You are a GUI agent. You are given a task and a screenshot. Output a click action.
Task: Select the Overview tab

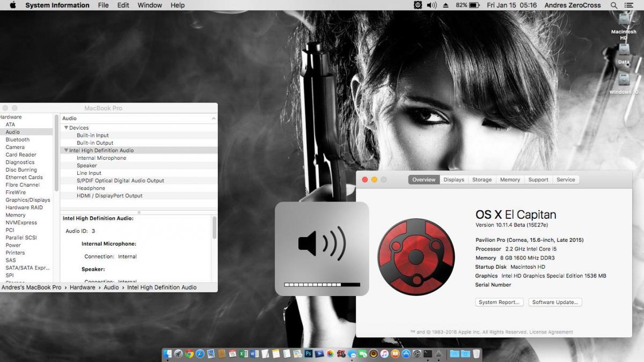coord(424,180)
